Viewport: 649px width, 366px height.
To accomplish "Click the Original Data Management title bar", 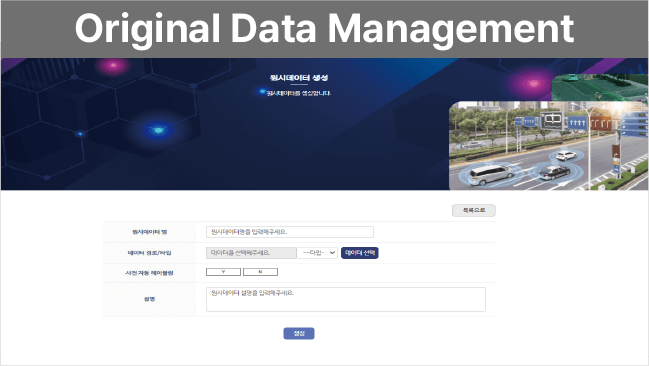I will pyautogui.click(x=324, y=29).
